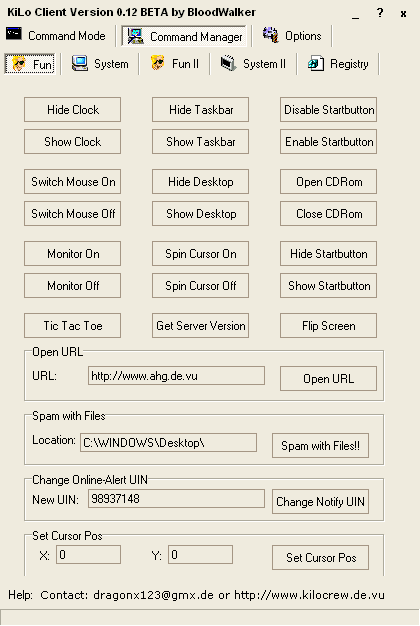Open the Registry tab icon
Screen dimensions: 420x626
(x=316, y=63)
